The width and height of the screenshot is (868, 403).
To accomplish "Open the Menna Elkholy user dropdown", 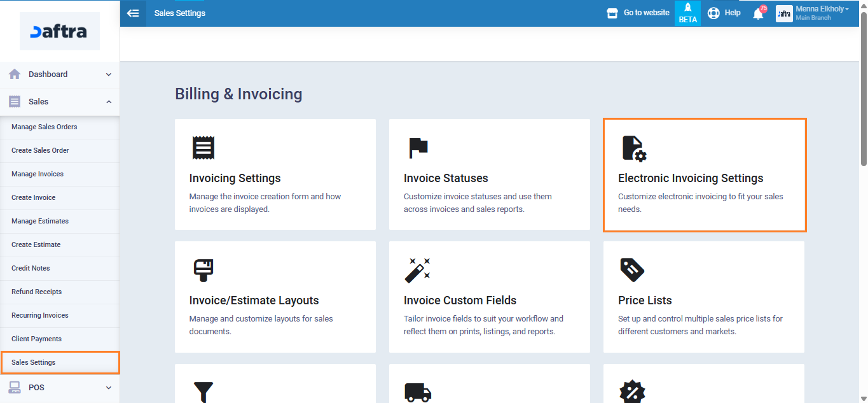I will [821, 13].
